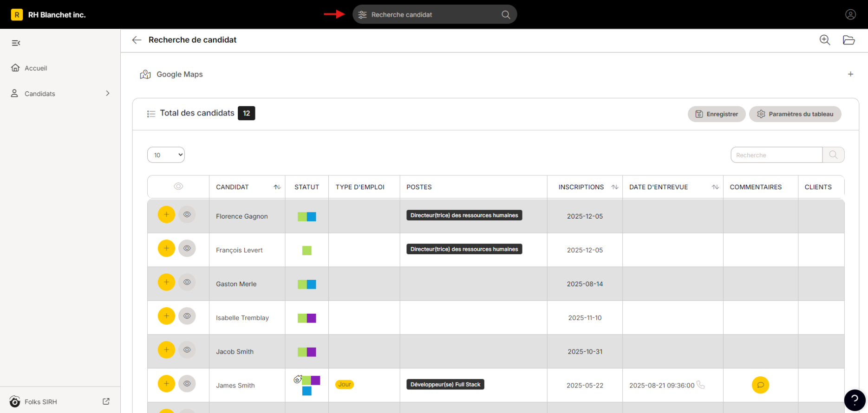Add Gaston Merle with the plus button

[x=166, y=282]
